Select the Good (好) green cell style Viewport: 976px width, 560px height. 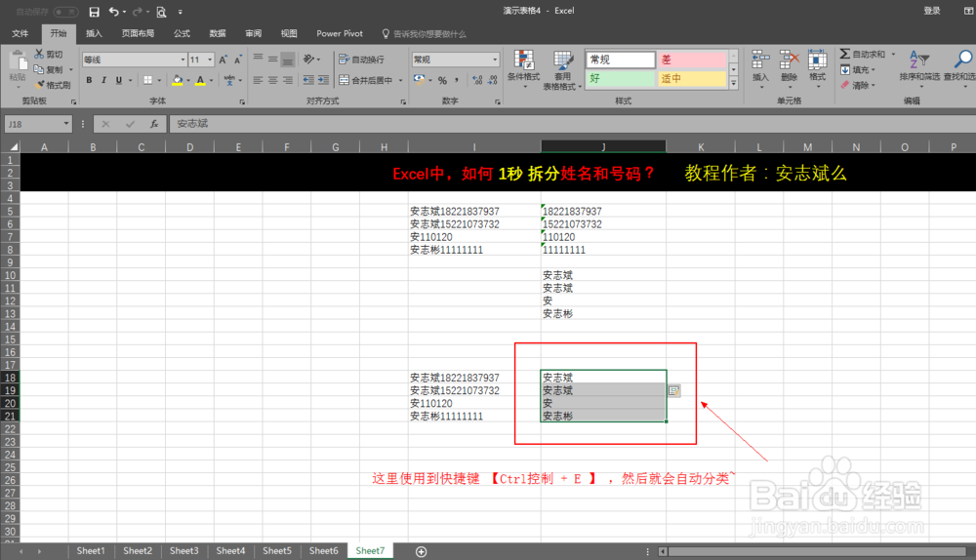621,78
